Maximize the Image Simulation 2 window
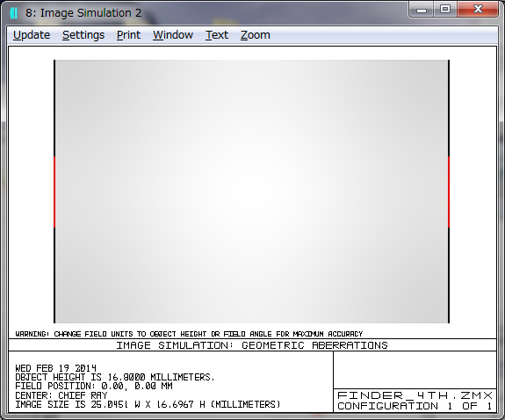 [x=445, y=10]
